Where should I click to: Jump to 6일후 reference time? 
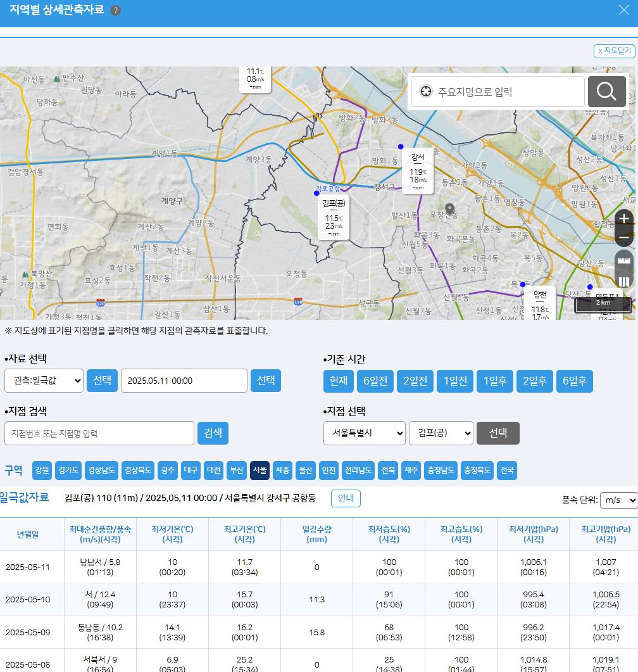575,381
